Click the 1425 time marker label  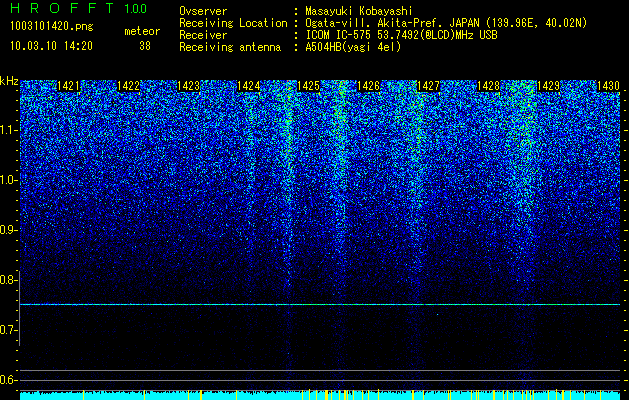point(308,86)
